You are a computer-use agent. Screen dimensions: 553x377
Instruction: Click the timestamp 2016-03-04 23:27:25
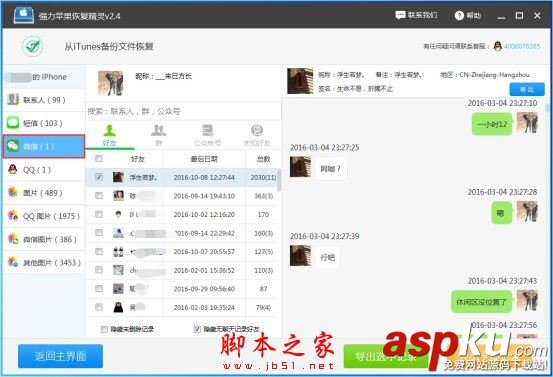tap(324, 147)
